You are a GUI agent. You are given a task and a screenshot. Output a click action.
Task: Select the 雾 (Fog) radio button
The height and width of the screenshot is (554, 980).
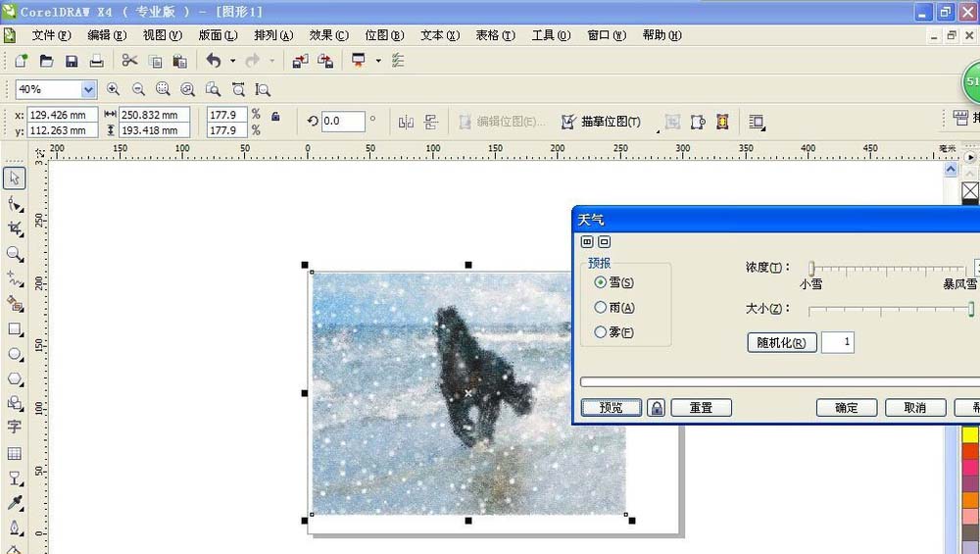point(601,333)
